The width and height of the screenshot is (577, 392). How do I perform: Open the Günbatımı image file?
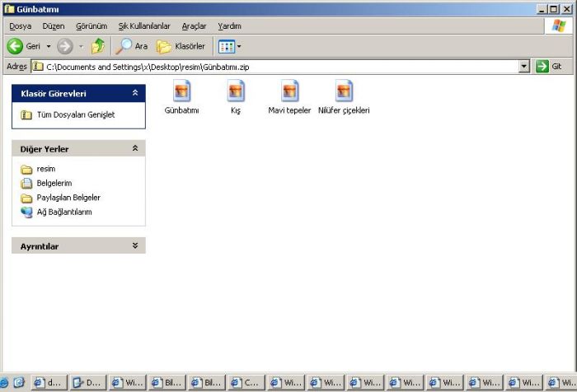182,91
